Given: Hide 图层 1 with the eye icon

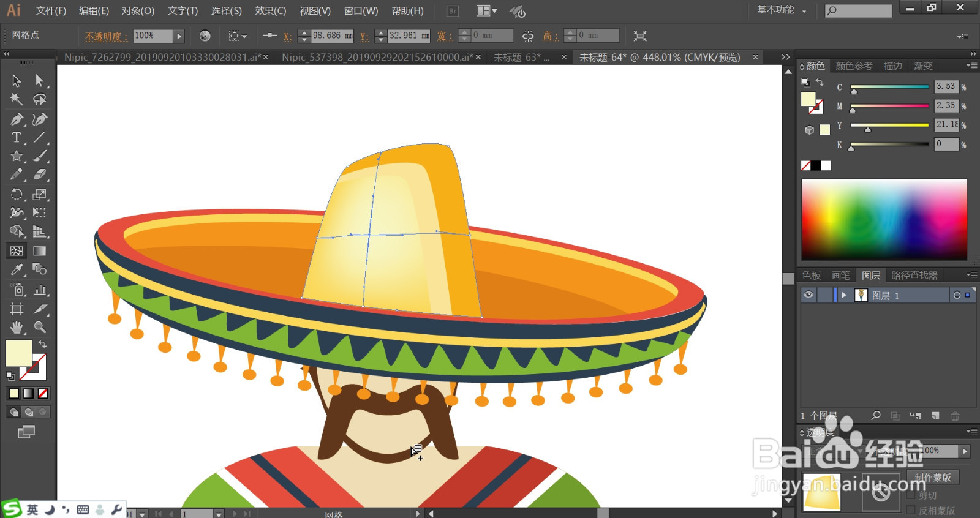Looking at the screenshot, I should 809,295.
